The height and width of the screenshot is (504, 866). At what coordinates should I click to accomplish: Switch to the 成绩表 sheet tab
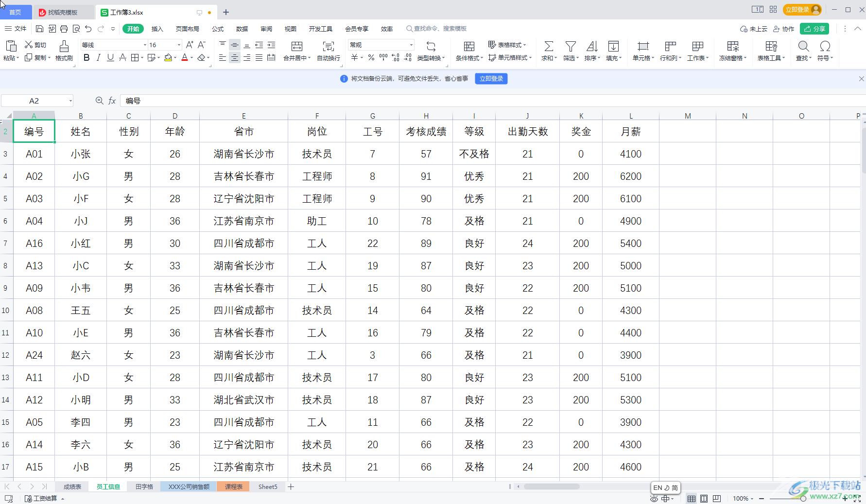tap(72, 487)
